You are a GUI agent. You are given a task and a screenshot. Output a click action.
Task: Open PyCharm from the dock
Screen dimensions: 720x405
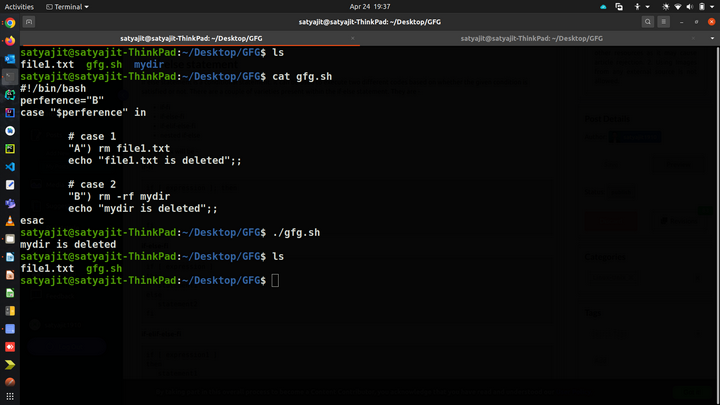[x=10, y=149]
